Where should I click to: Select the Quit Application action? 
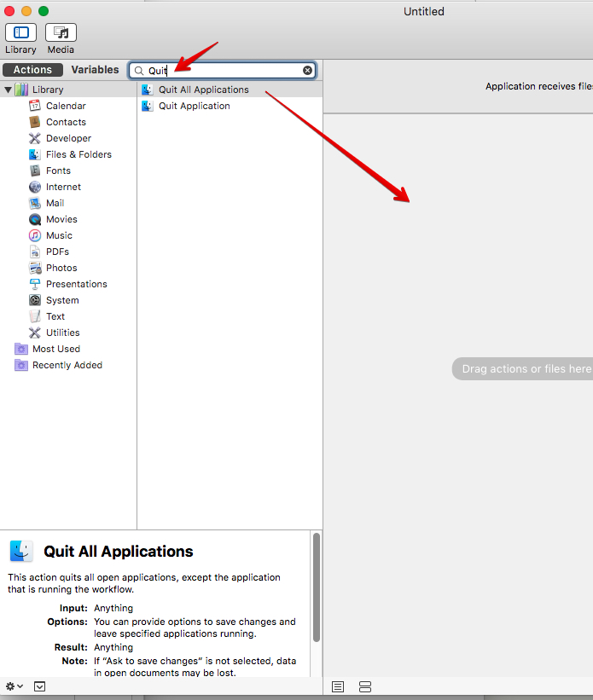click(230, 106)
